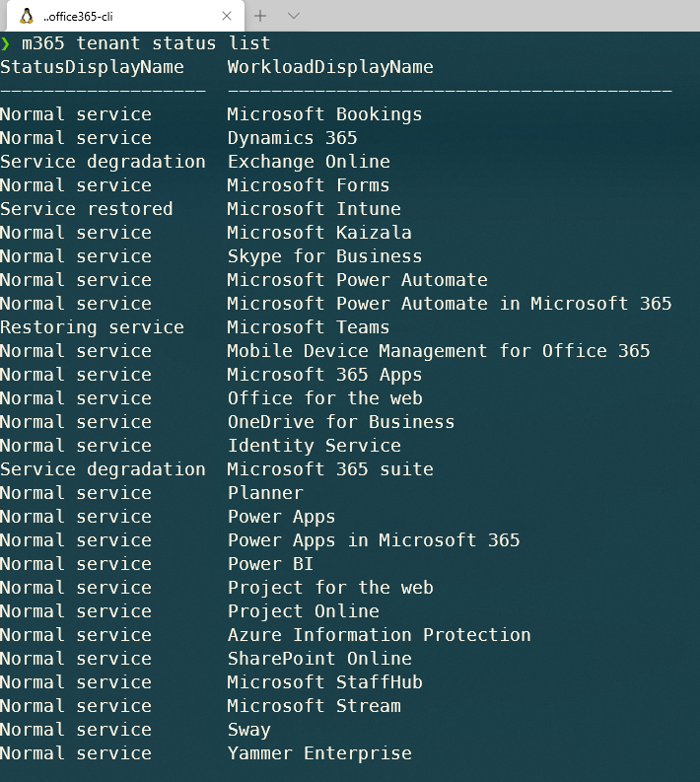Click 'Service degradation' status beside Exchange Online
The image size is (700, 782).
103,162
